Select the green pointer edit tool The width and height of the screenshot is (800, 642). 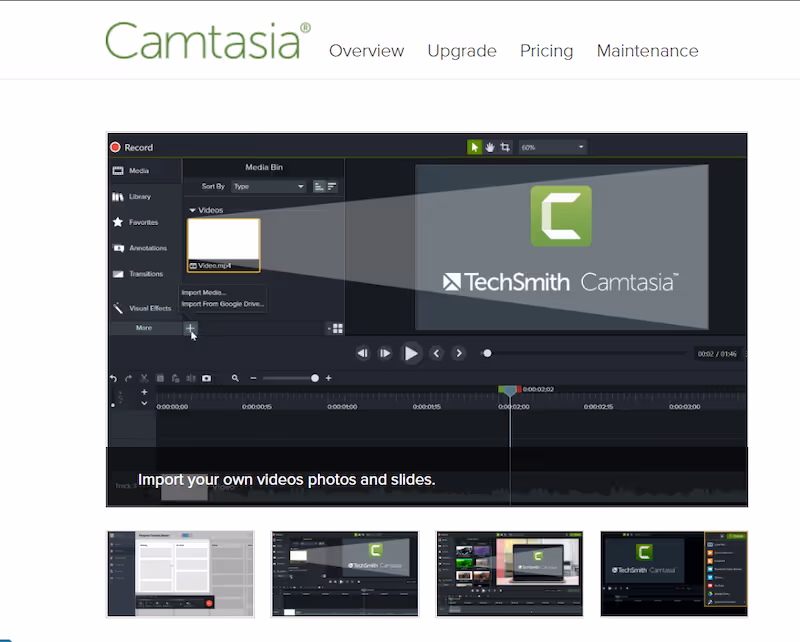474,147
